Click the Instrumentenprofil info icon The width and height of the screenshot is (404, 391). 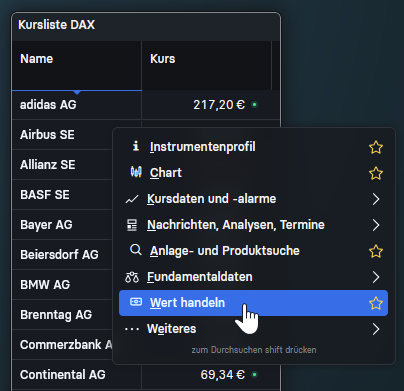click(x=136, y=146)
